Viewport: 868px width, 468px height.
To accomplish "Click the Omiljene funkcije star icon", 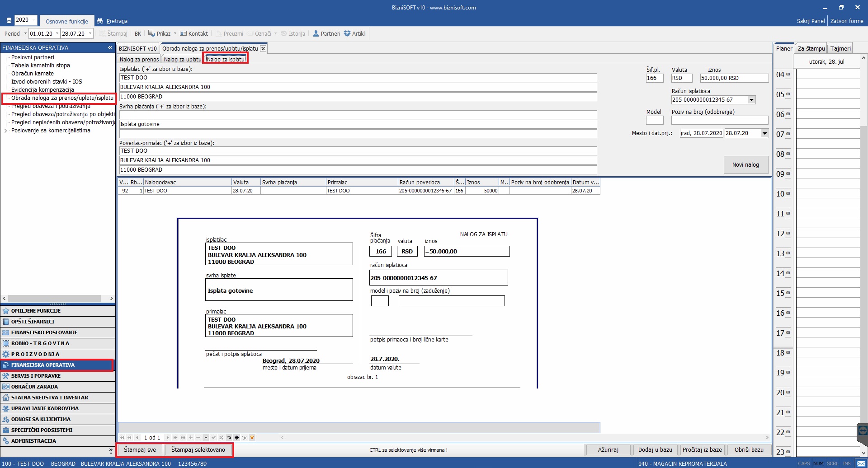I will 6,311.
